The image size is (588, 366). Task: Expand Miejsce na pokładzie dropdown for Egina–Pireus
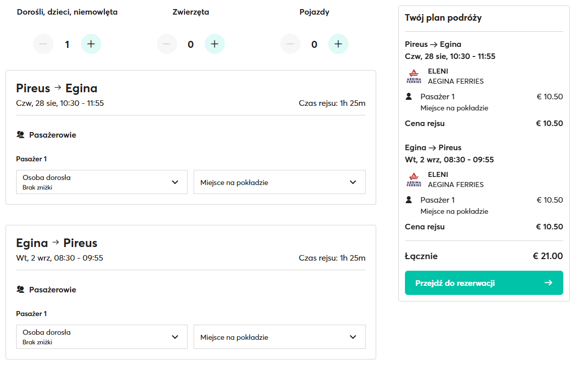pos(279,337)
